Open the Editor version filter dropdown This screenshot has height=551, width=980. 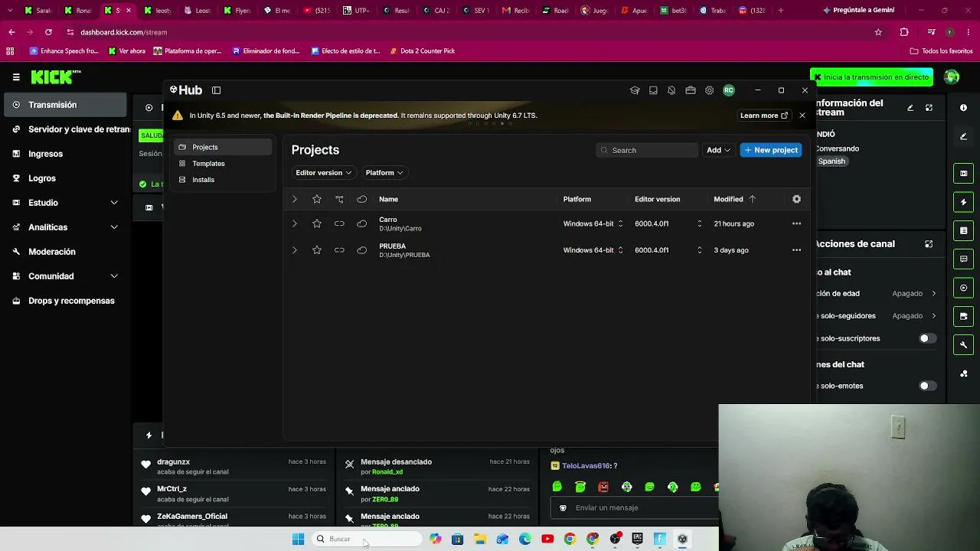pyautogui.click(x=323, y=173)
